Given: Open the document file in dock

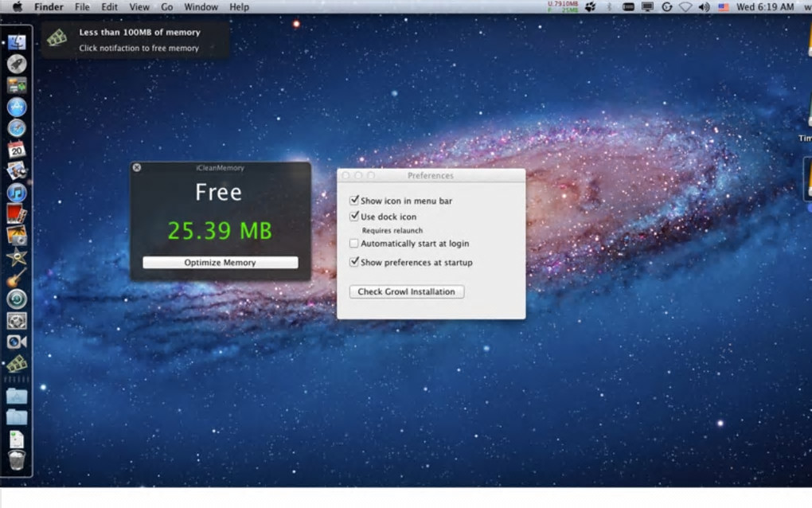Looking at the screenshot, I should coord(17,440).
